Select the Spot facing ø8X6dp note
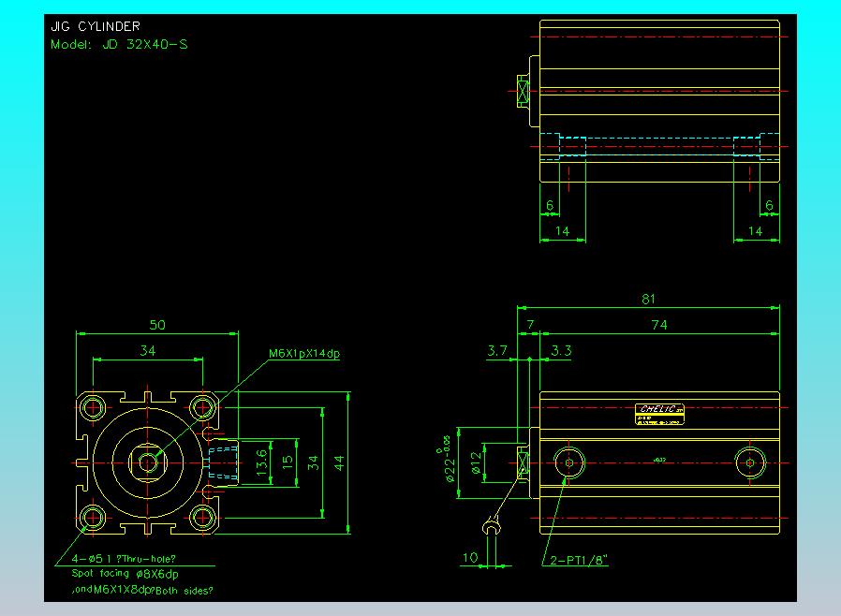Screen dimensions: 841x616 coord(125,573)
